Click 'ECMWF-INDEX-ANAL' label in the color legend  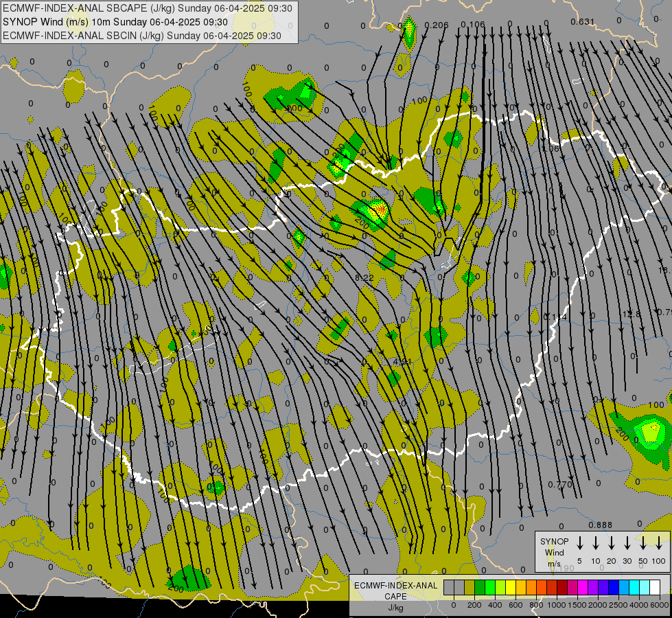pyautogui.click(x=395, y=586)
